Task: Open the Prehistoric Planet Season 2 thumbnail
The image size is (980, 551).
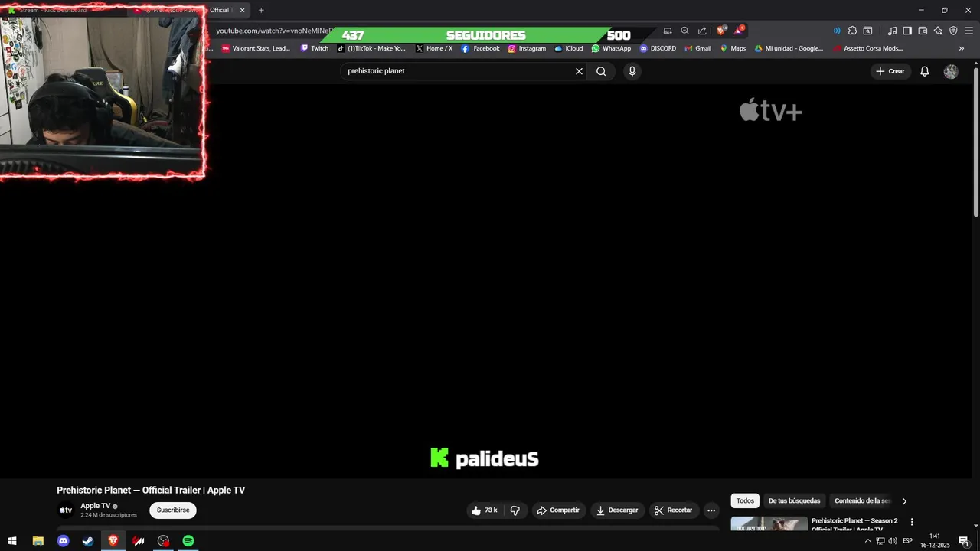Action: [x=769, y=525]
